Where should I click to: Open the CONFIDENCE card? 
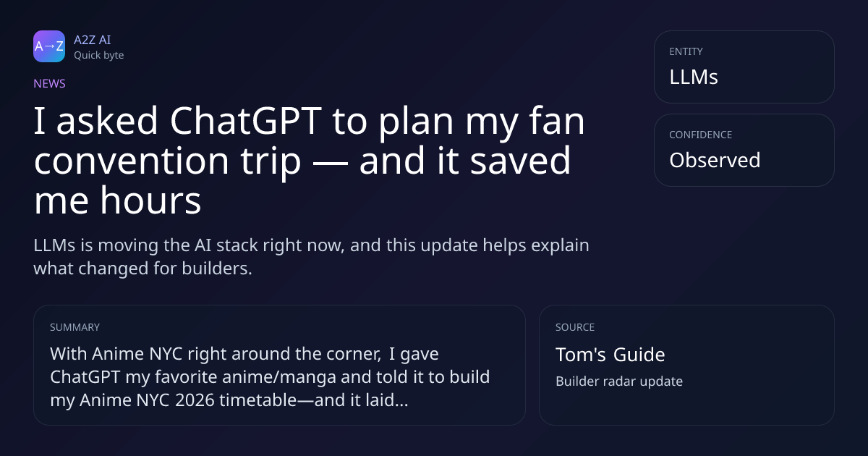744,150
